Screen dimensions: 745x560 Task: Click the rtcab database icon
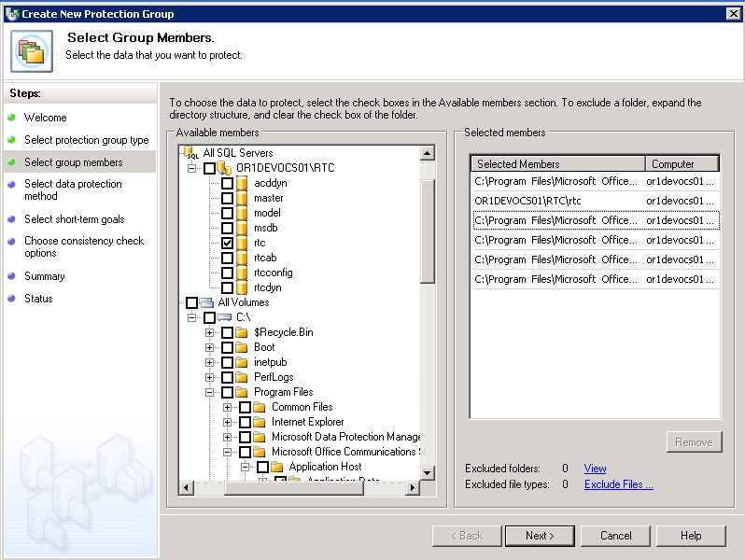coord(242,258)
